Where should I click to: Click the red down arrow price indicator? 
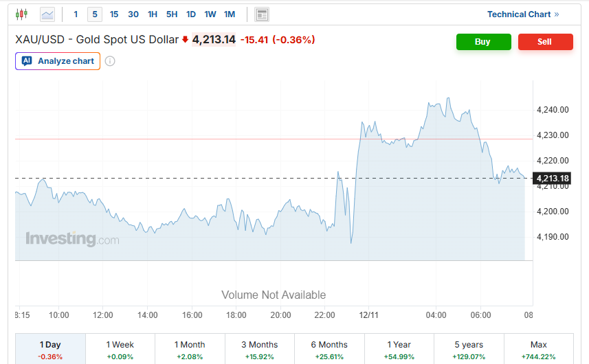(185, 40)
